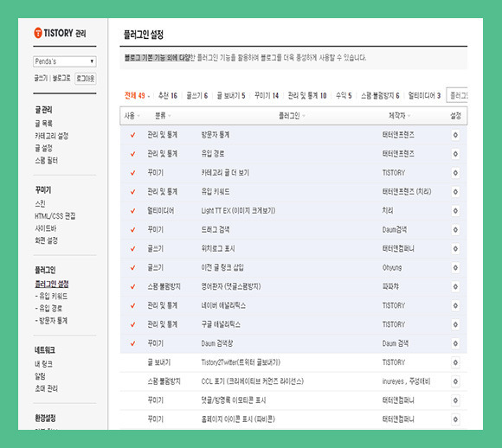Open settings gear for Daum 검색창
The width and height of the screenshot is (502, 448).
click(x=455, y=343)
